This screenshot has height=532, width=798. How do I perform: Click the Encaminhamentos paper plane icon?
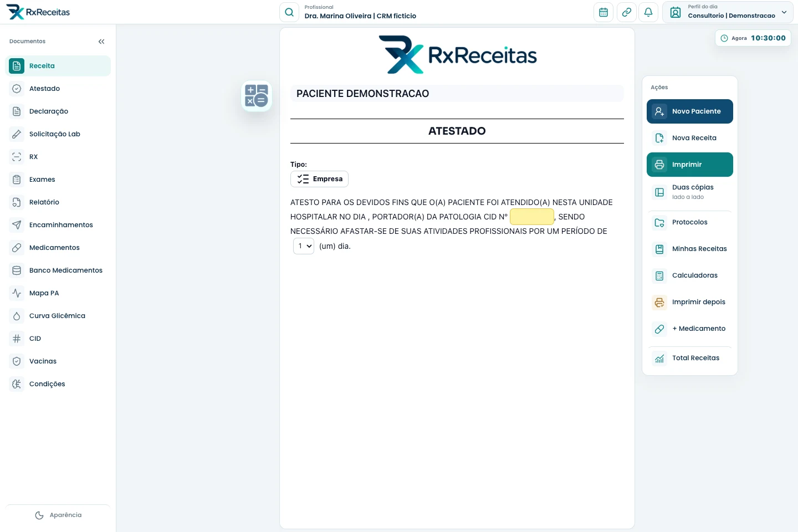pyautogui.click(x=17, y=225)
